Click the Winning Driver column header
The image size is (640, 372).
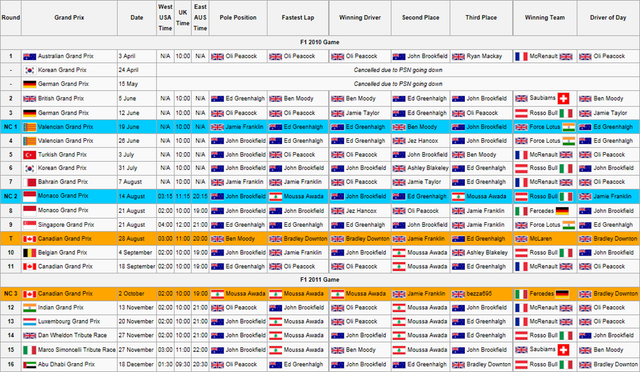[x=360, y=18]
